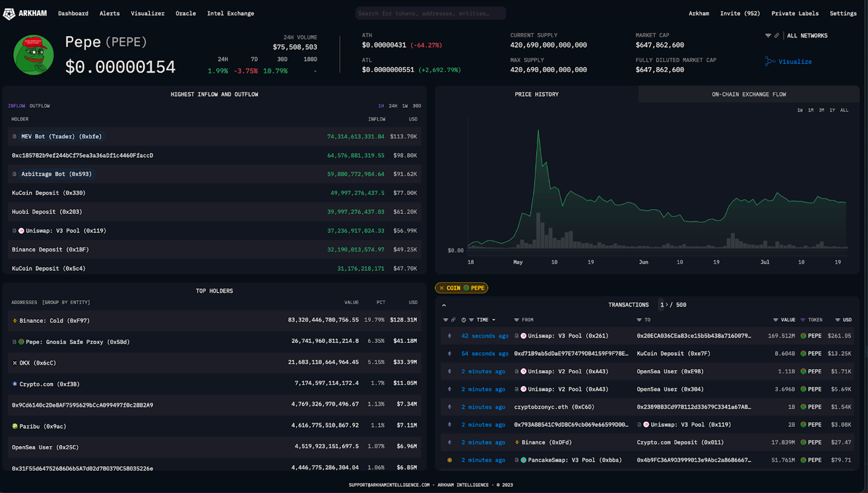Switch to OUTFLOW view
Screen dimensions: 868x493
40,106
